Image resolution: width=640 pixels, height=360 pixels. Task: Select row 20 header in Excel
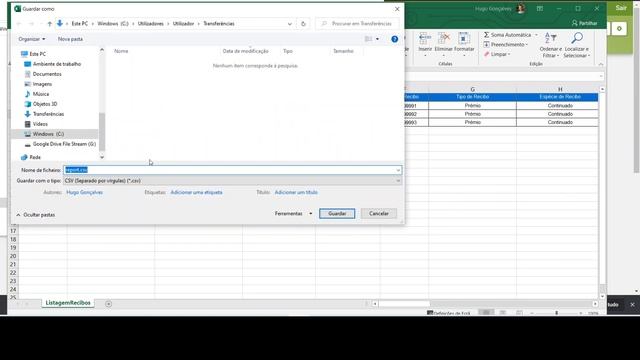tap(13, 256)
